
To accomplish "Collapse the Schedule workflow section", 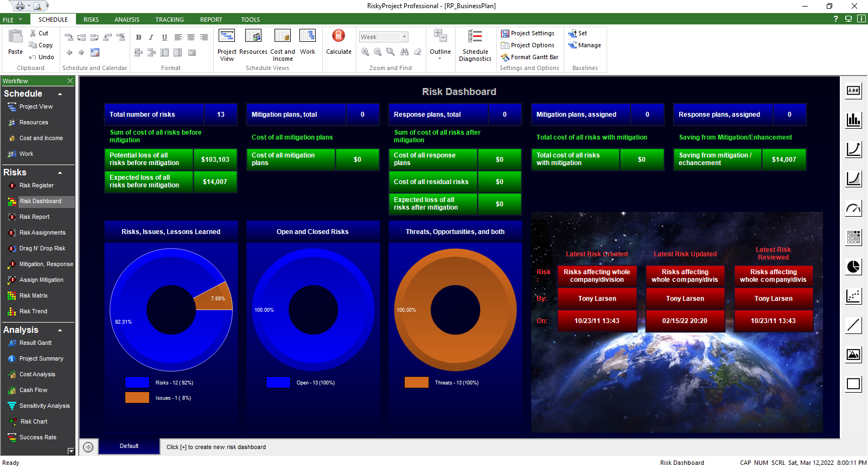I will point(60,94).
